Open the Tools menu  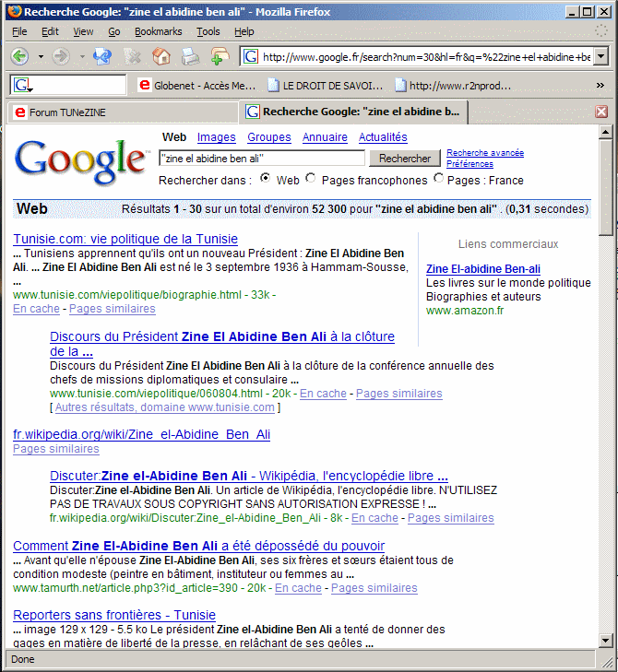pyautogui.click(x=208, y=31)
